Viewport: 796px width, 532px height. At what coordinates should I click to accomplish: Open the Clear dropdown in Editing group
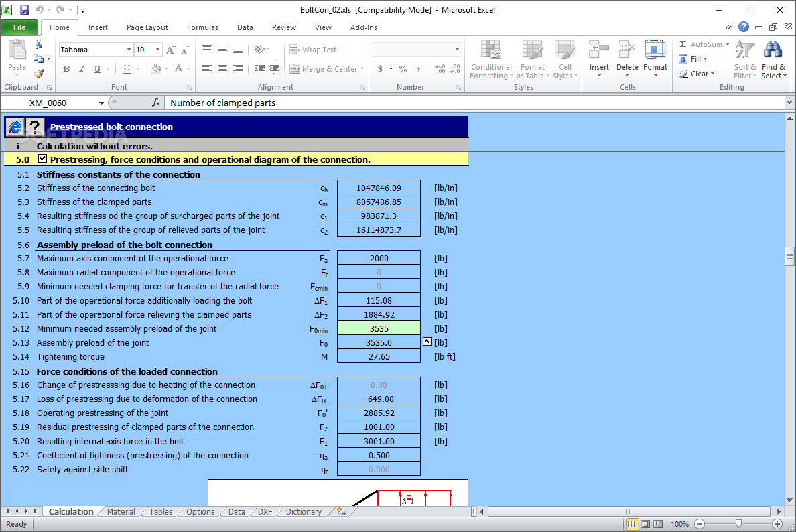(x=697, y=74)
